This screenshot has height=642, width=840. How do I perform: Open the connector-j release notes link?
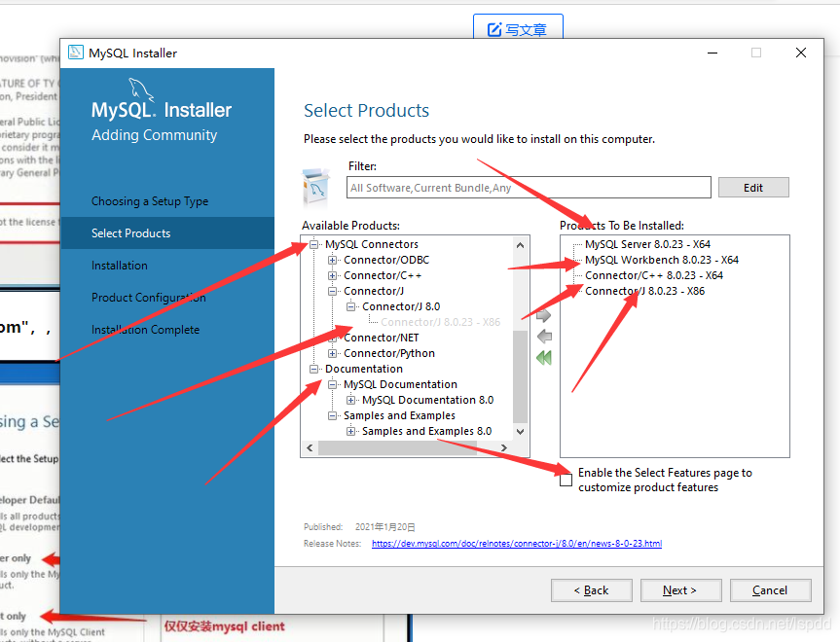pos(517,544)
